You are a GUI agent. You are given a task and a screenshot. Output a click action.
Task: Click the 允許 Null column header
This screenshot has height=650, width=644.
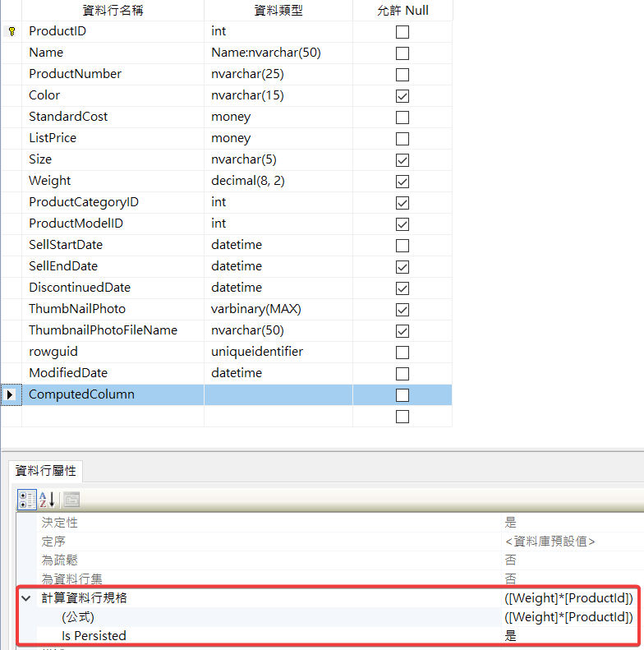pyautogui.click(x=402, y=11)
